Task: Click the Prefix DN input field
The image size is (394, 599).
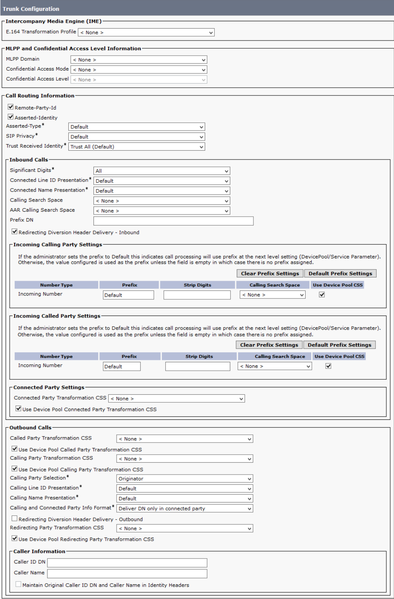Action: click(173, 221)
